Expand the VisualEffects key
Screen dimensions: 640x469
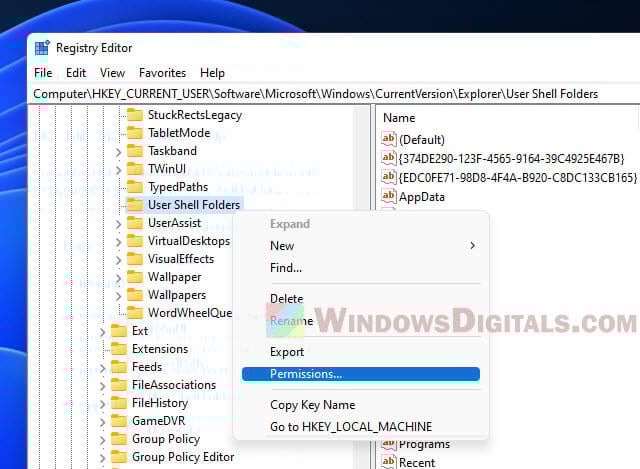click(x=118, y=260)
